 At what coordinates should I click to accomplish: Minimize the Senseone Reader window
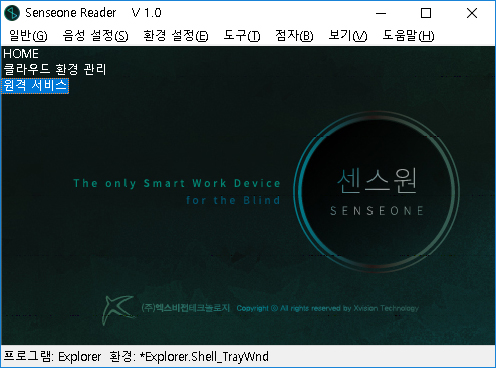381,13
